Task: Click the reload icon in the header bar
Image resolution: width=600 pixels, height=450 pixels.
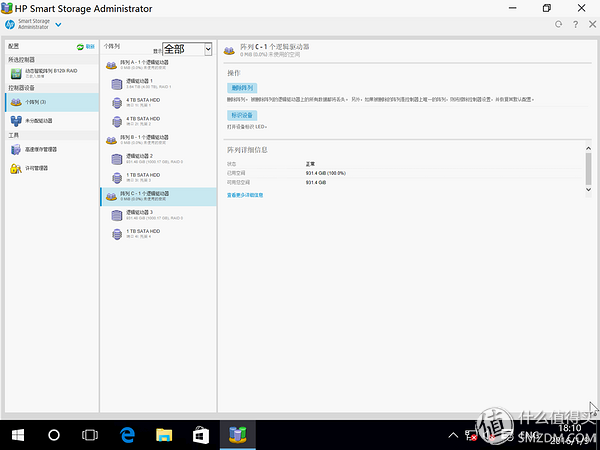Action: click(558, 24)
